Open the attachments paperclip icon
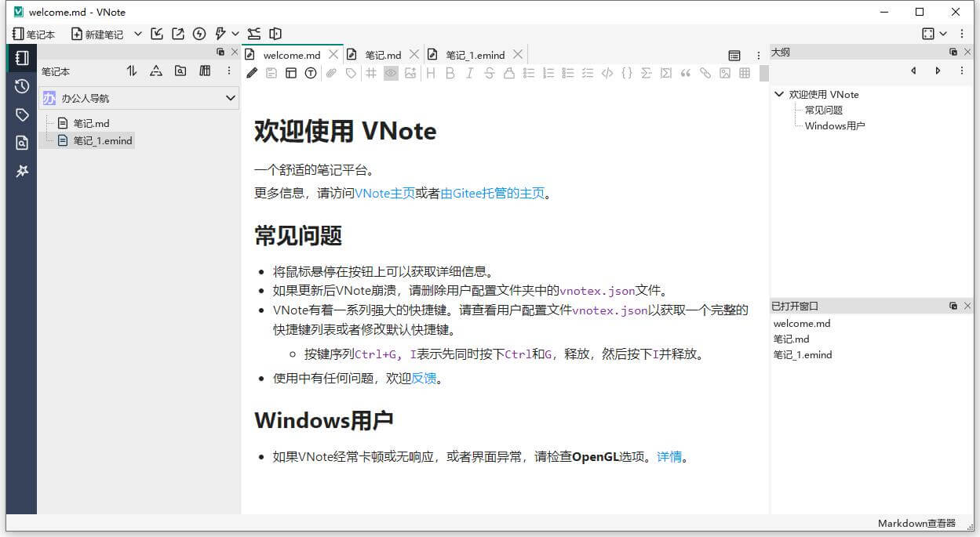The width and height of the screenshot is (980, 537). [x=331, y=73]
